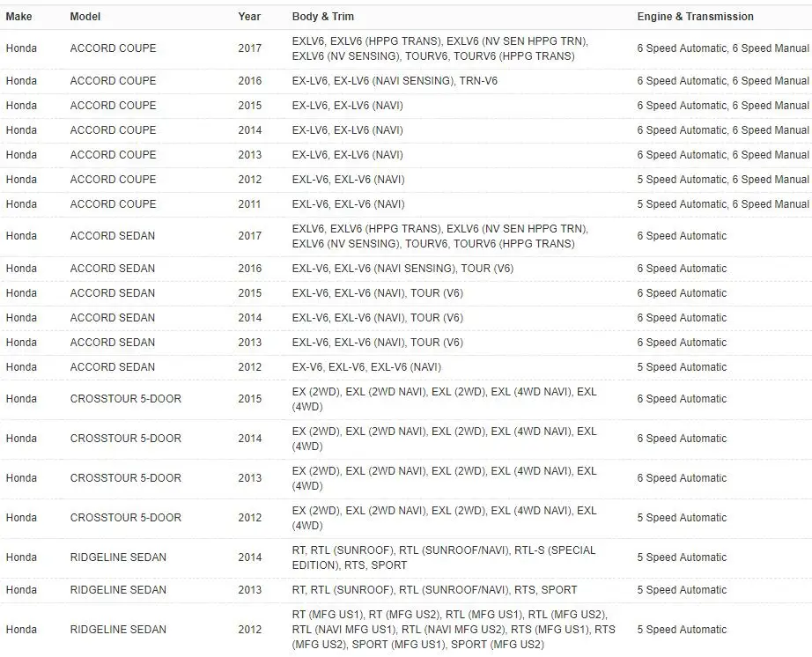Click trim text 'EX-LV6, EX-LV6 (NAVI SENSING), TRN-V6'
812x657 pixels.
click(x=395, y=81)
